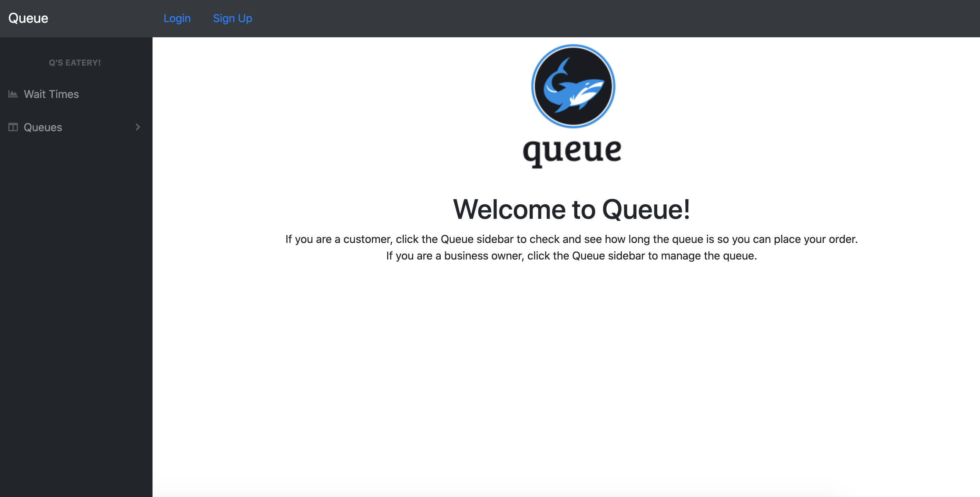Screen dimensions: 980x497
Task: Click the business owner instructions sentence
Action: [571, 256]
